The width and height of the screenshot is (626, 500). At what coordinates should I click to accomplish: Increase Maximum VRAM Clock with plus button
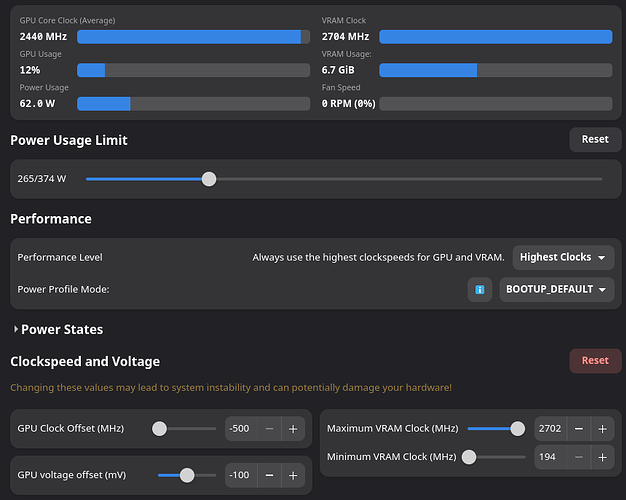tap(602, 429)
